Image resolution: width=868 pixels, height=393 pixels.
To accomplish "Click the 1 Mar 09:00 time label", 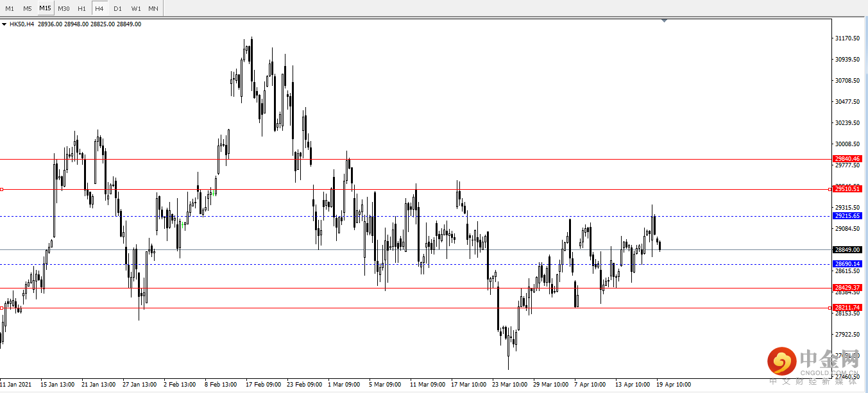I will (344, 385).
